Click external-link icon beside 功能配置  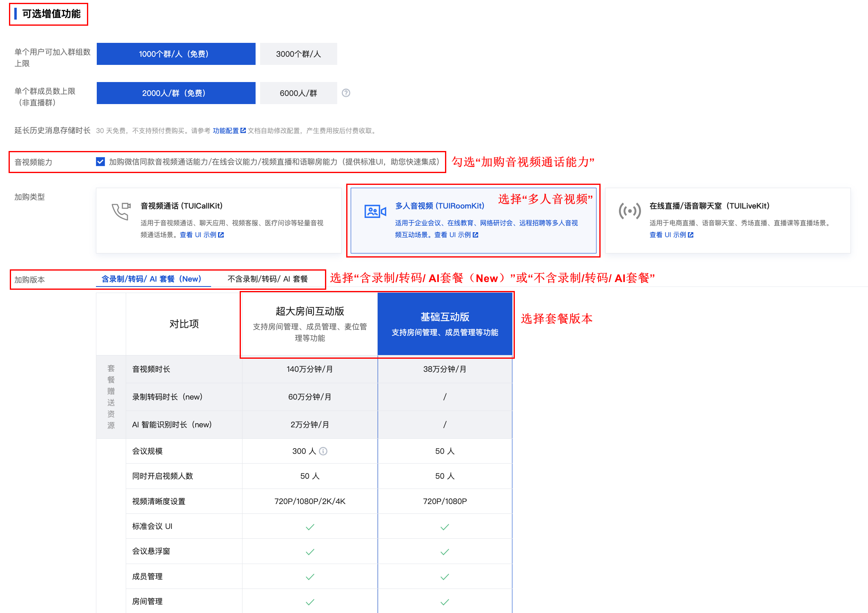pos(243,131)
